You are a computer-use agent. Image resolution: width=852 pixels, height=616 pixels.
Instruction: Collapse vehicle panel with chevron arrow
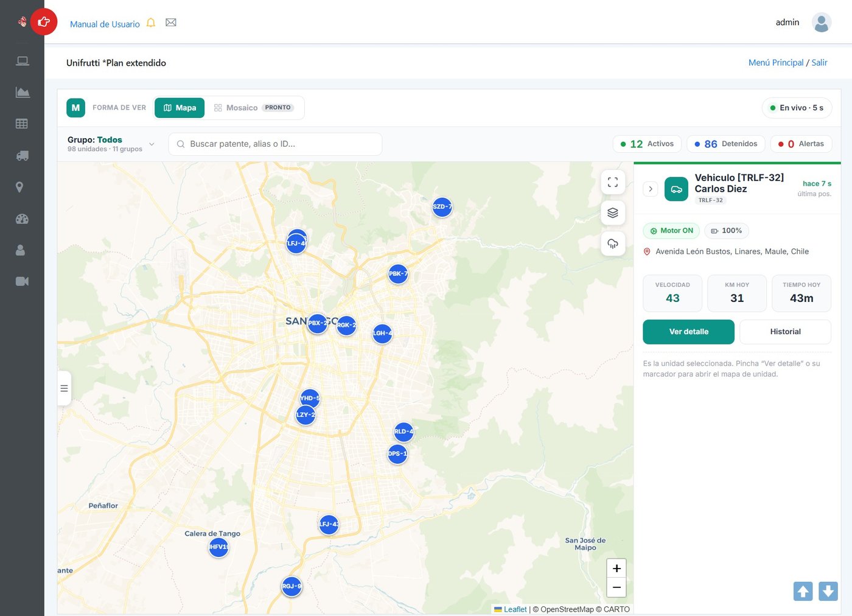tap(651, 189)
